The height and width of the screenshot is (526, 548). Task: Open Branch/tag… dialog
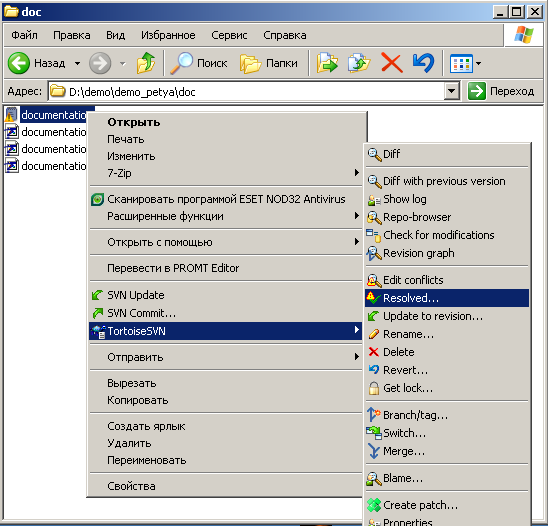tap(447, 415)
